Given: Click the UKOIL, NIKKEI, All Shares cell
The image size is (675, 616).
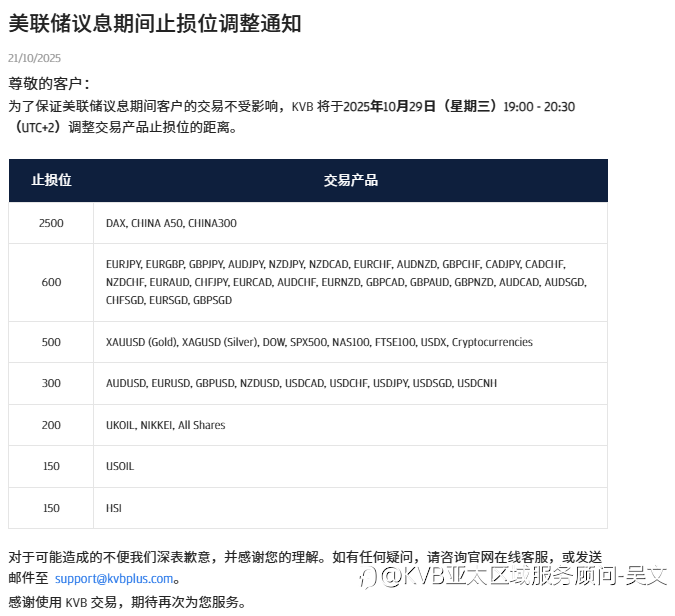Looking at the screenshot, I should click(350, 425).
